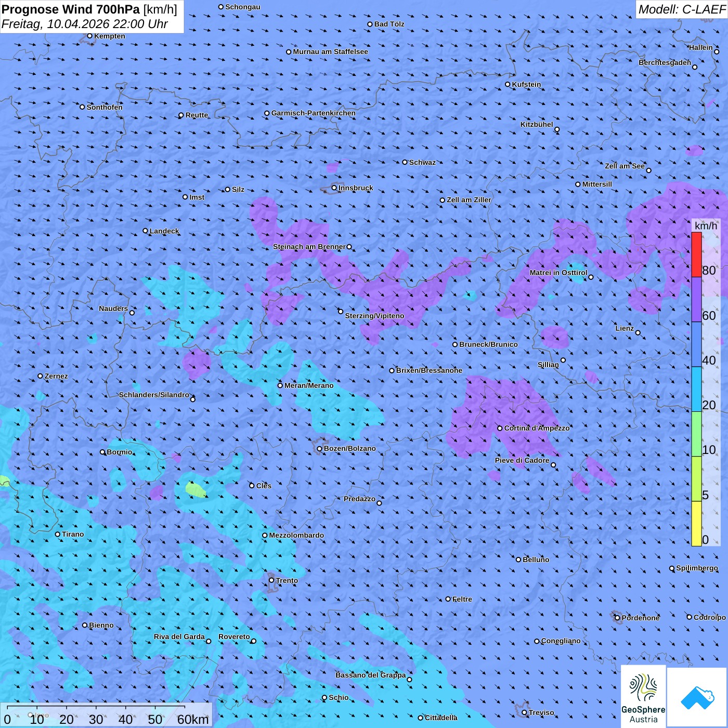Select the yellow 0-5 km/h legend band

point(696,524)
